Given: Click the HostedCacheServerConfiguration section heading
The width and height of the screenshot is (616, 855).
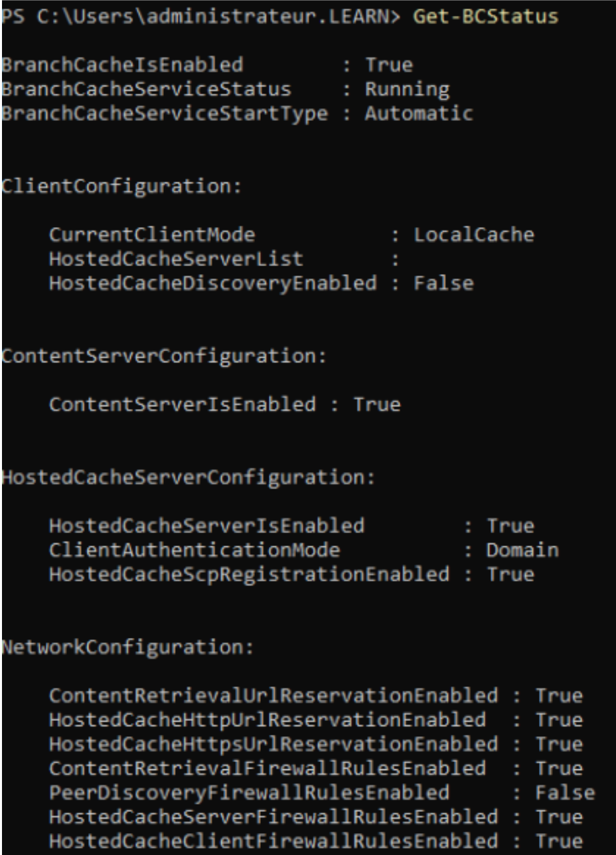Looking at the screenshot, I should pos(187,477).
